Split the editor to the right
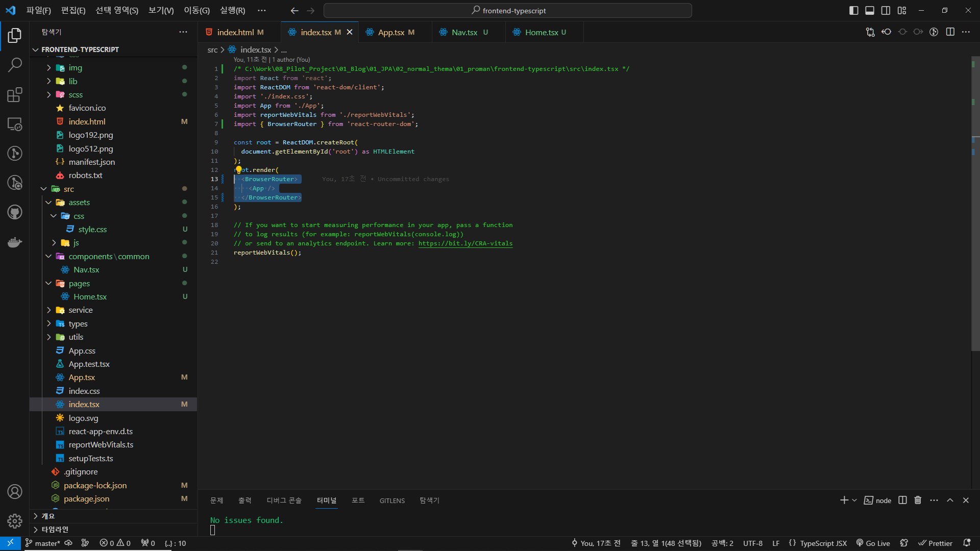The image size is (980, 551). tap(950, 32)
